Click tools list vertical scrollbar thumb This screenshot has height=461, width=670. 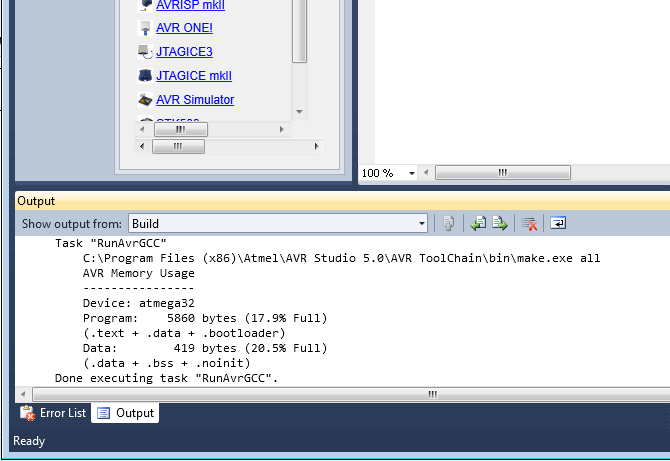(300, 31)
